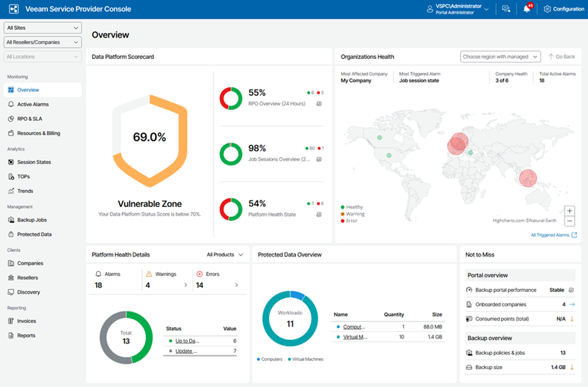
Task: Open the All Products filter dropdown
Action: 225,255
